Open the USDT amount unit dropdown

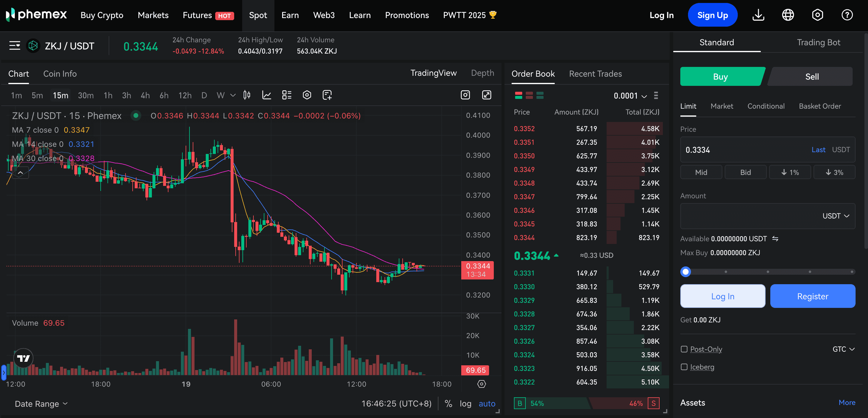[836, 216]
